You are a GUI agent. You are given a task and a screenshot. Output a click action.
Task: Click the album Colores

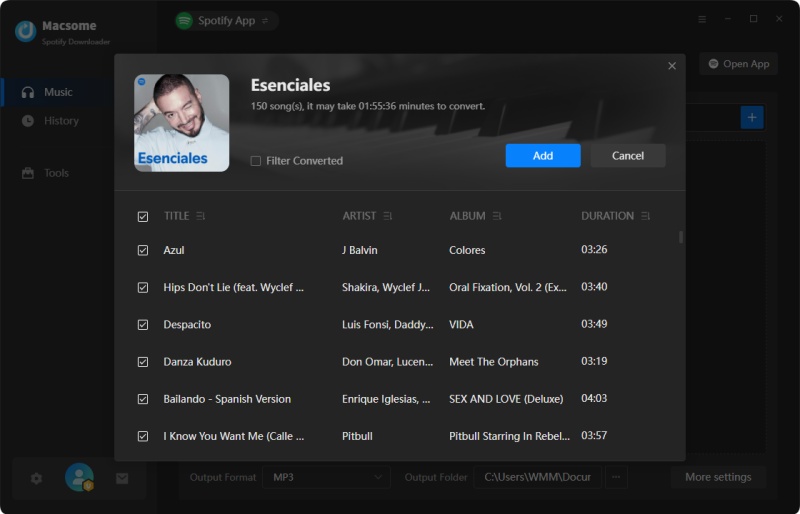tap(467, 251)
